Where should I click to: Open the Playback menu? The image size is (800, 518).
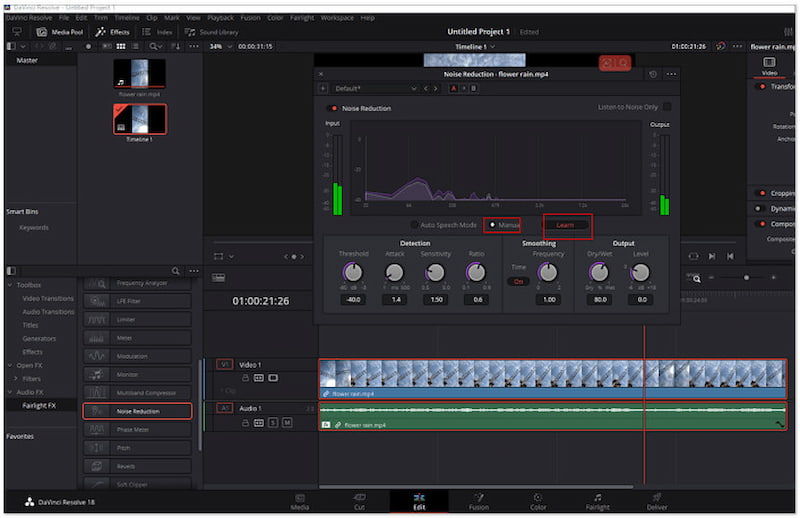[220, 17]
